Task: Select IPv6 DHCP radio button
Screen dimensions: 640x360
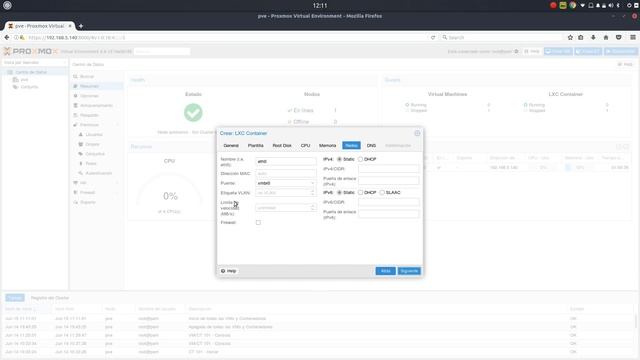Action: [360, 192]
